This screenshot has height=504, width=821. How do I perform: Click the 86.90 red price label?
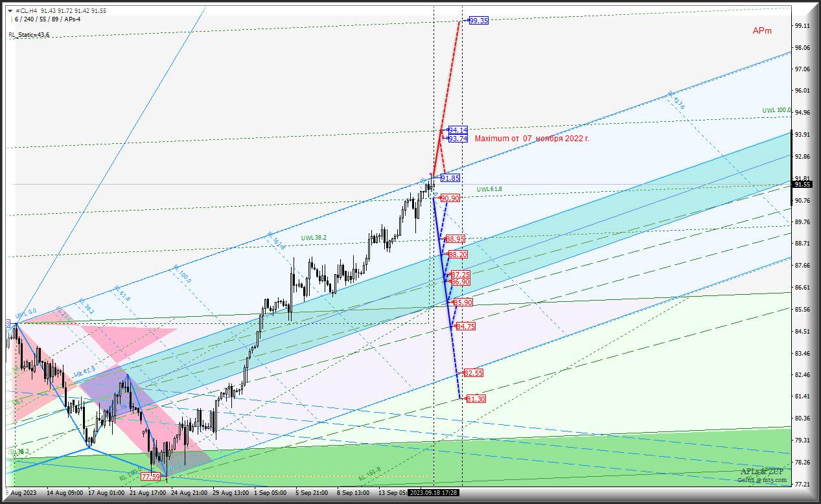click(x=460, y=282)
